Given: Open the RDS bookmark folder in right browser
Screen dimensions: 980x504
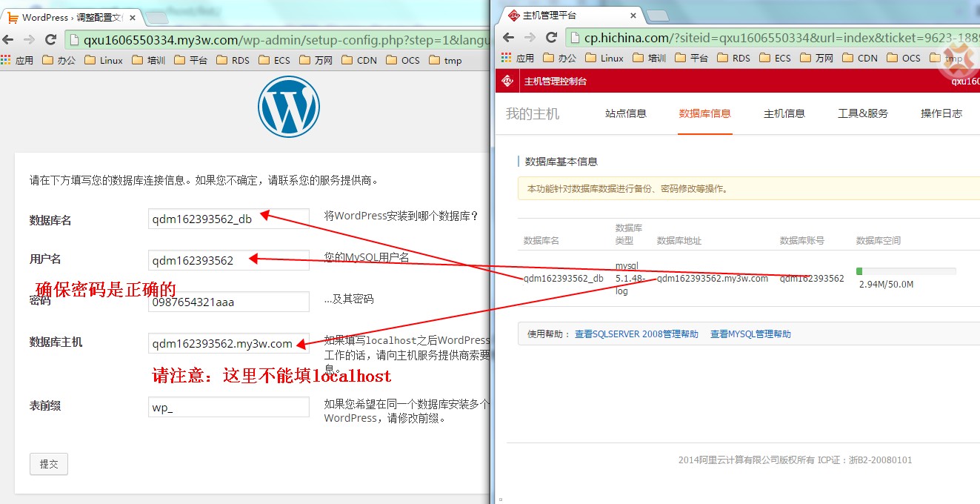Looking at the screenshot, I should point(733,58).
